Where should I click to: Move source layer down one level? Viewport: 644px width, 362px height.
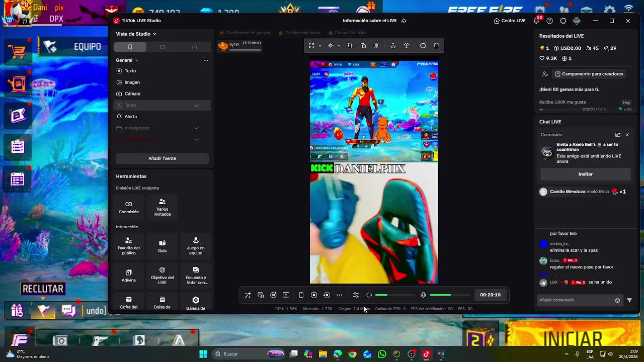tap(407, 46)
